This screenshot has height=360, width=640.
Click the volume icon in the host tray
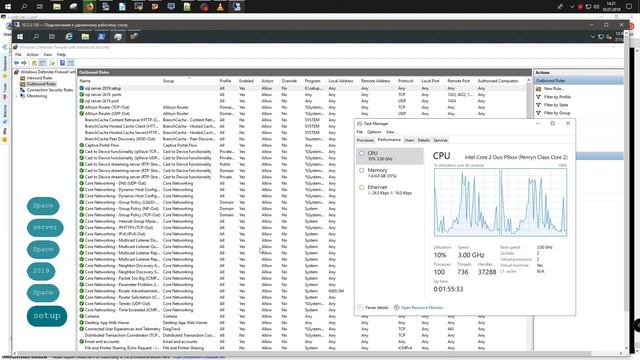click(x=596, y=7)
